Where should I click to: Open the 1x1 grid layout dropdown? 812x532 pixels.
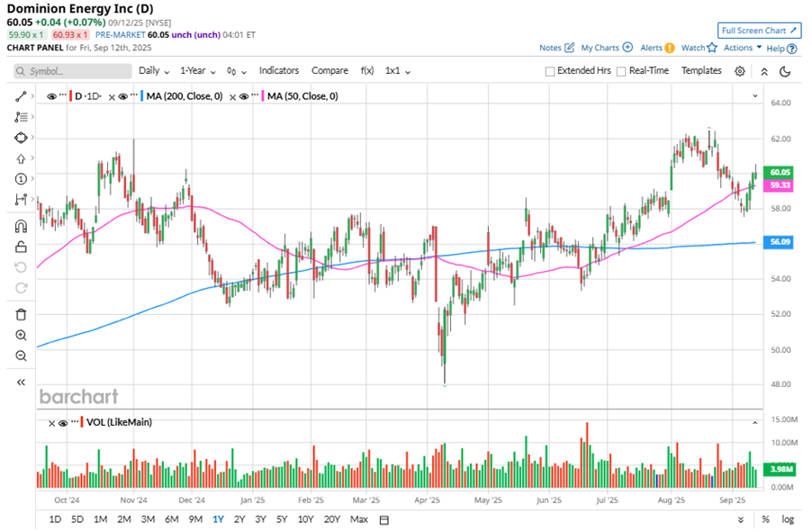tap(398, 71)
